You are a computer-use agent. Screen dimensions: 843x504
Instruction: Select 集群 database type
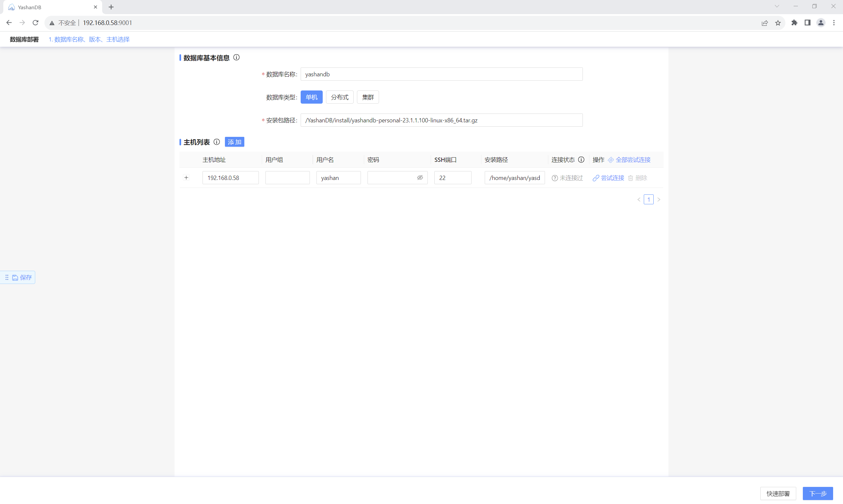(x=367, y=97)
